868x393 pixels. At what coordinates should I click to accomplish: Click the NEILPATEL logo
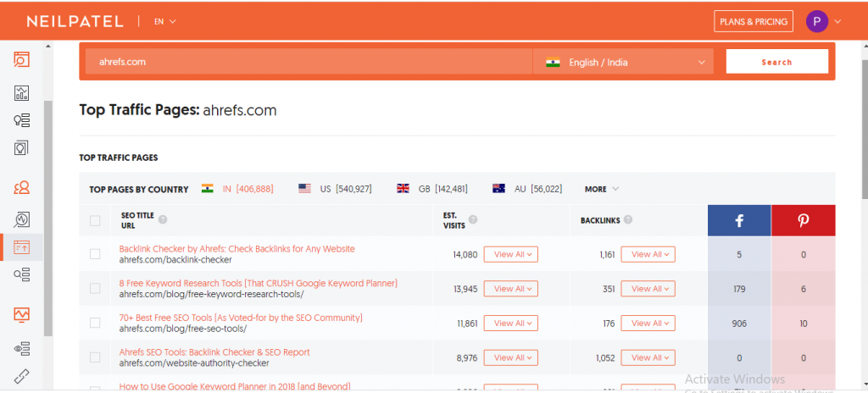pyautogui.click(x=75, y=21)
